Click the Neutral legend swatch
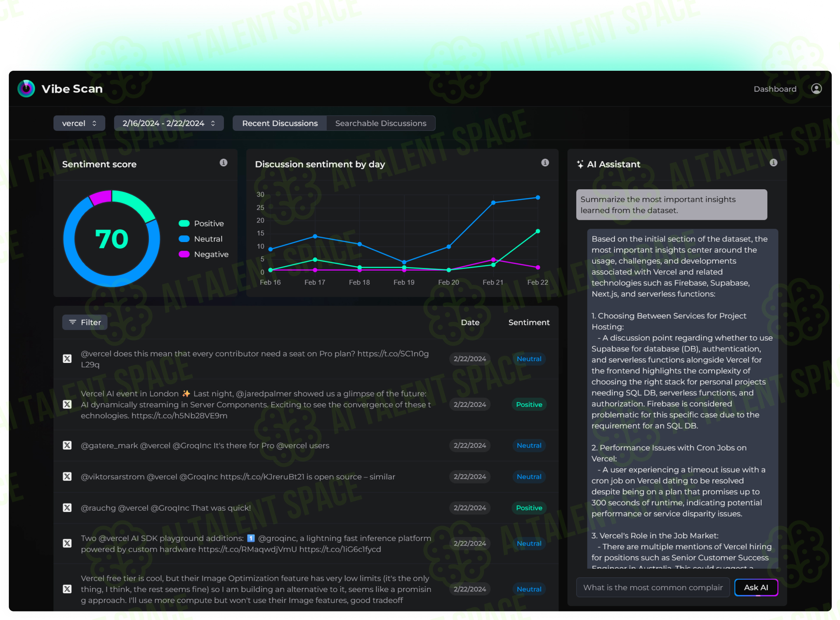Screen dimensions: 840x620 pyautogui.click(x=184, y=239)
